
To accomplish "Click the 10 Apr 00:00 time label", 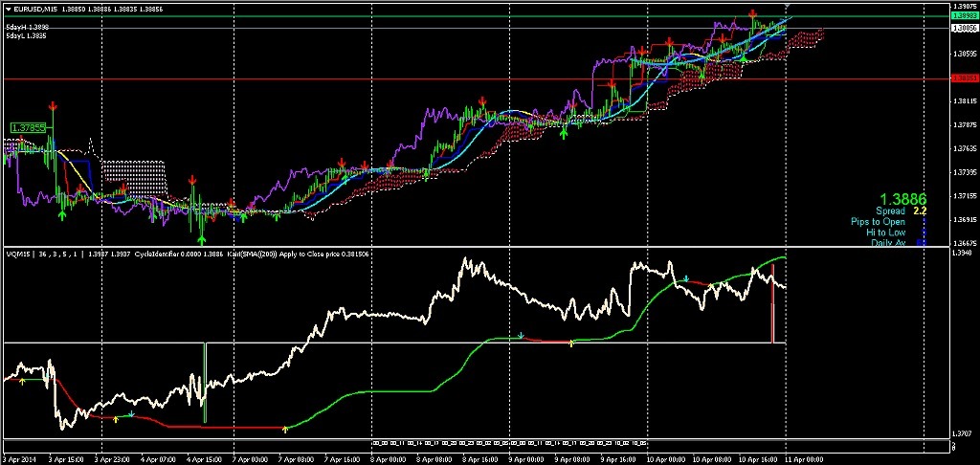I will pyautogui.click(x=664, y=458).
